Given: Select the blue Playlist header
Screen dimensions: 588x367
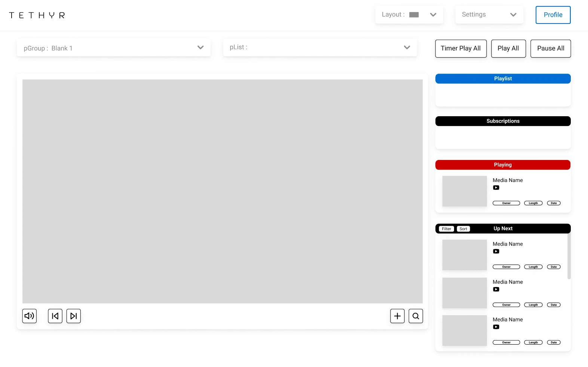Looking at the screenshot, I should (503, 79).
